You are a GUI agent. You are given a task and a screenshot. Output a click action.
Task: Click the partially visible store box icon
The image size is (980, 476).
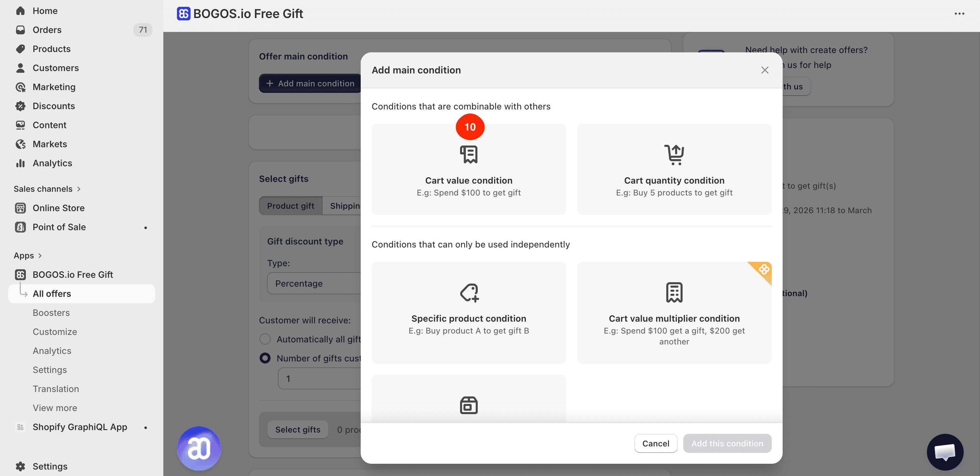(x=469, y=405)
